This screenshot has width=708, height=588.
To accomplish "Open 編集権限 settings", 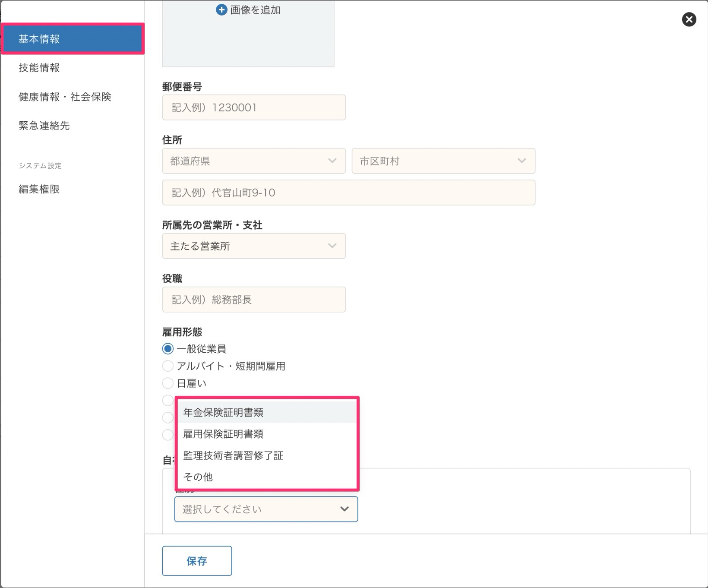I will pos(39,189).
